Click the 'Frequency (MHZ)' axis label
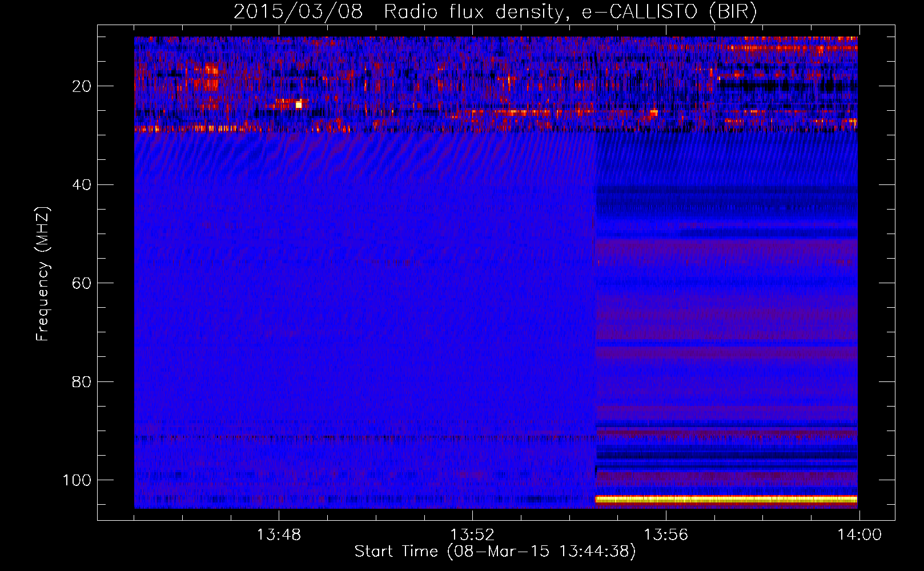924x571 pixels. 43,274
